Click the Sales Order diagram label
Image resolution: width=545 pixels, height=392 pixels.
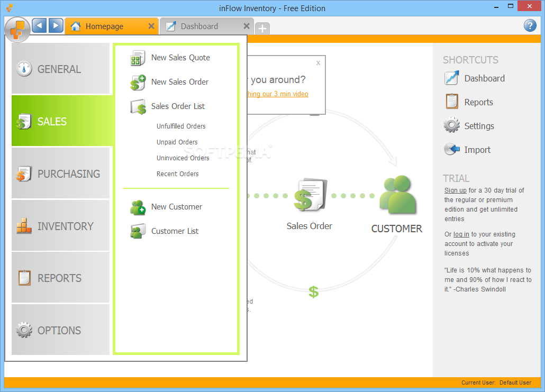click(x=310, y=226)
